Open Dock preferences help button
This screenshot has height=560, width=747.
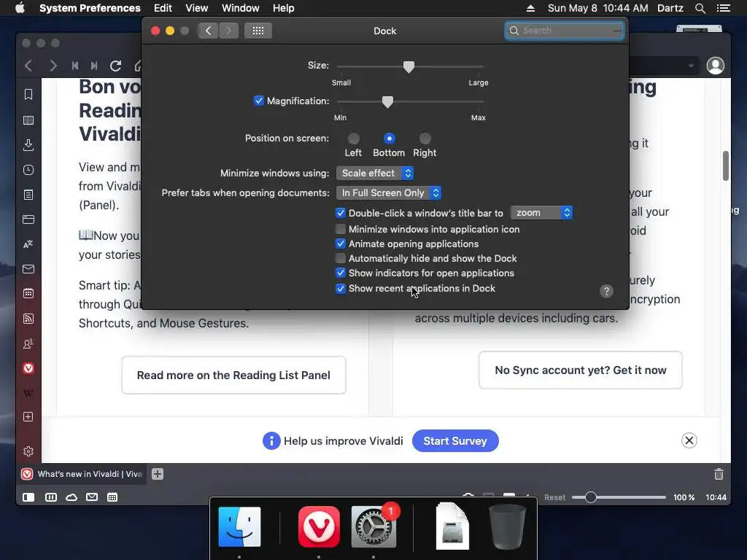coord(606,291)
